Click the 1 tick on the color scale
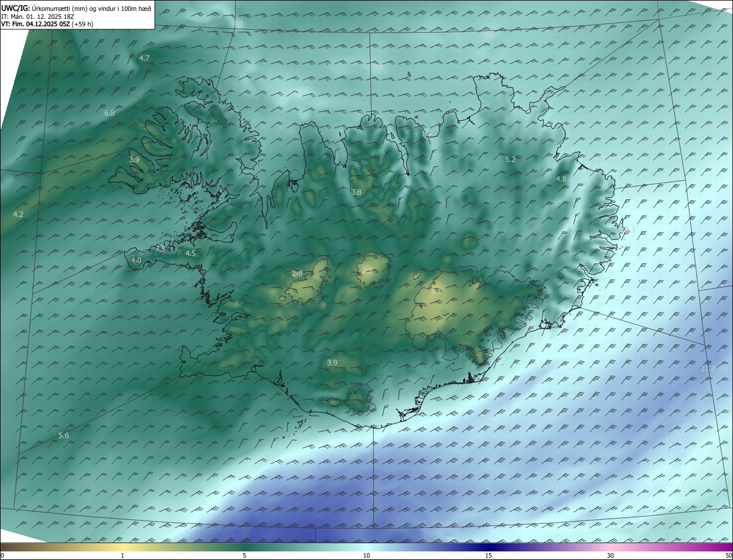733x560 pixels. point(123,555)
